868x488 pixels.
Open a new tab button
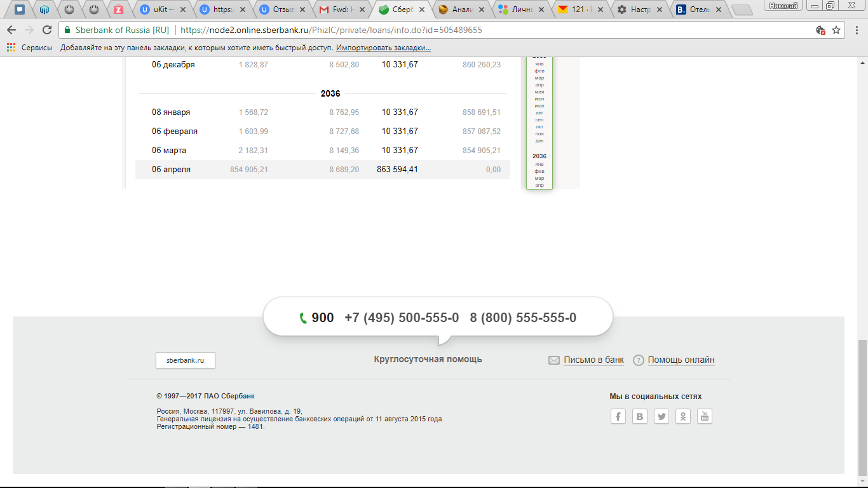pyautogui.click(x=742, y=10)
